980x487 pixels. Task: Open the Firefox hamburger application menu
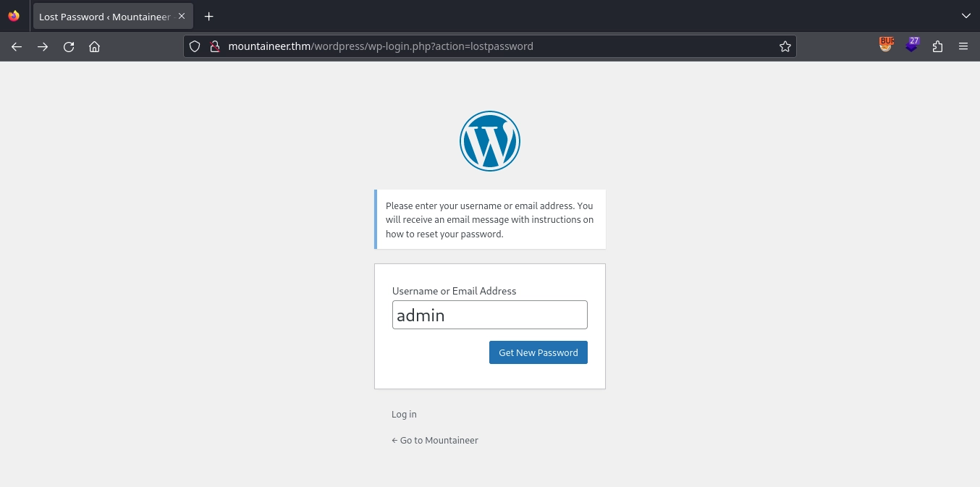pyautogui.click(x=963, y=46)
